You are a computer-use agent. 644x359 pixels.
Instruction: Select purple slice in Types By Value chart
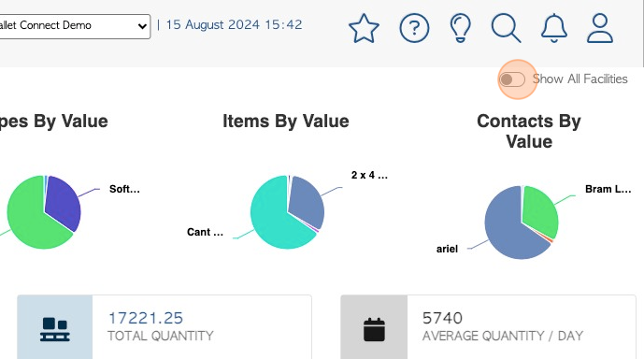[x=64, y=201]
